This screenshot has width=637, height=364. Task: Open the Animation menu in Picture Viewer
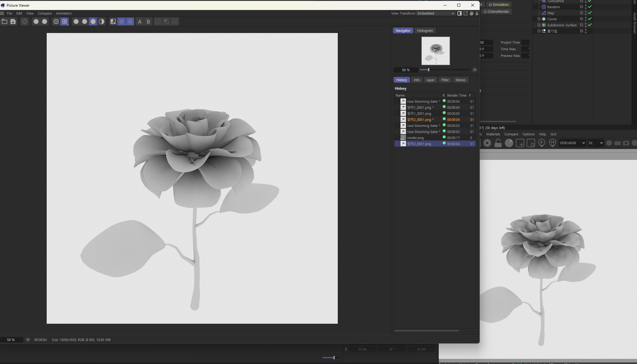(64, 13)
